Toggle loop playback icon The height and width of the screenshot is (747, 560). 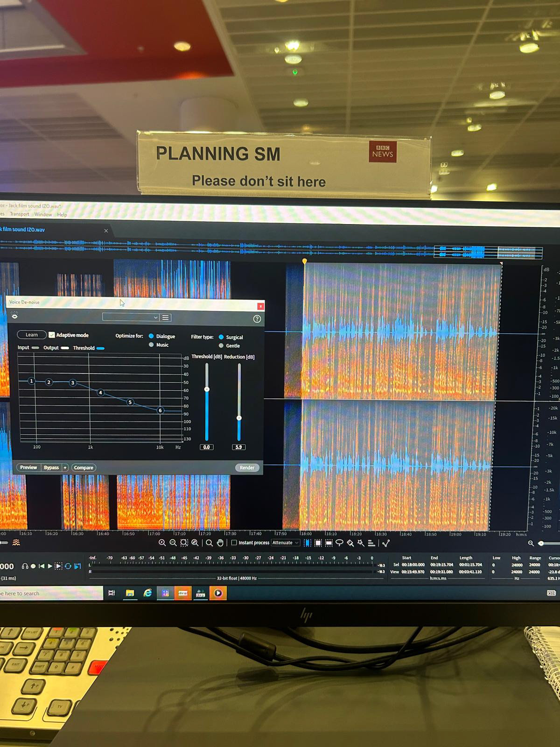68,566
